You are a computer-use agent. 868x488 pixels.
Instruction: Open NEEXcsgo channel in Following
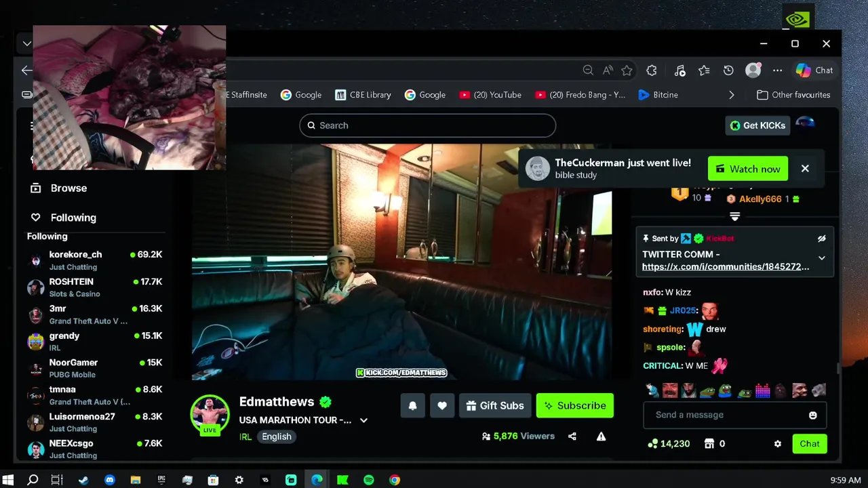click(x=95, y=449)
